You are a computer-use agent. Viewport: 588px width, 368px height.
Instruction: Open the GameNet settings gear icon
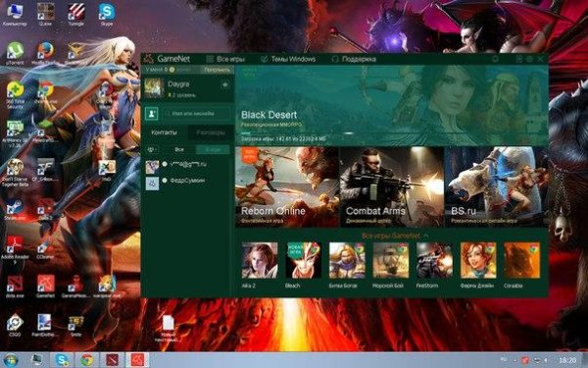pyautogui.click(x=529, y=59)
